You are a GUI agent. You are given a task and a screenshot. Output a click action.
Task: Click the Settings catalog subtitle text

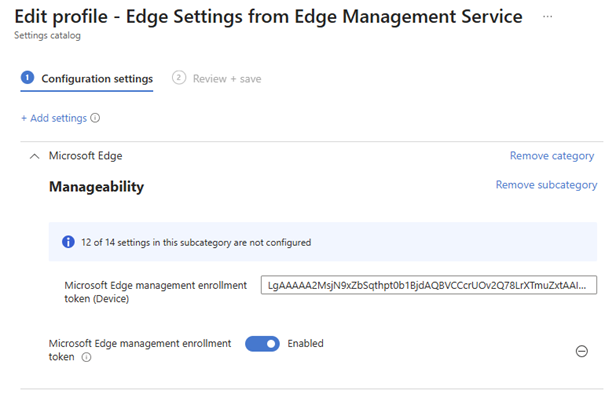(47, 36)
